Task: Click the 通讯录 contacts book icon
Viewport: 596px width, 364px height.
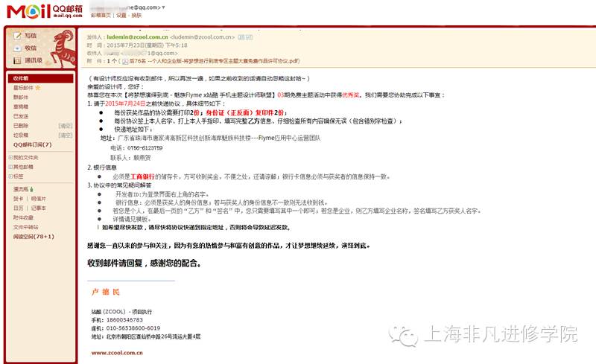Action: coord(17,60)
